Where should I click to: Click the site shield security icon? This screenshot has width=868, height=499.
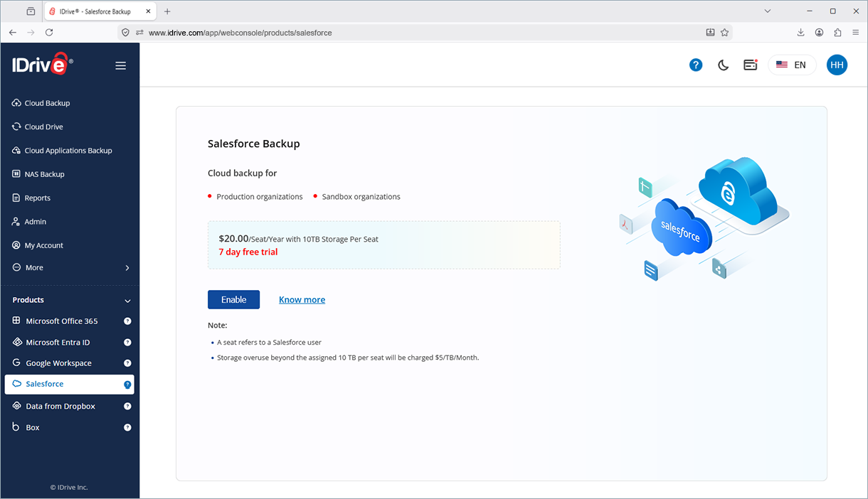coord(125,33)
